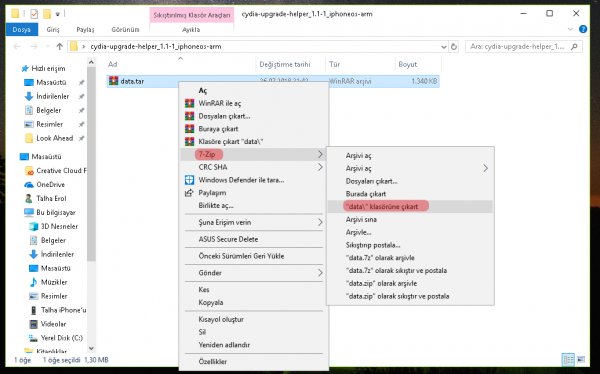Choose '"data.zip" olarak arşivle'
Screen dimensions: 600x374
[410, 283]
